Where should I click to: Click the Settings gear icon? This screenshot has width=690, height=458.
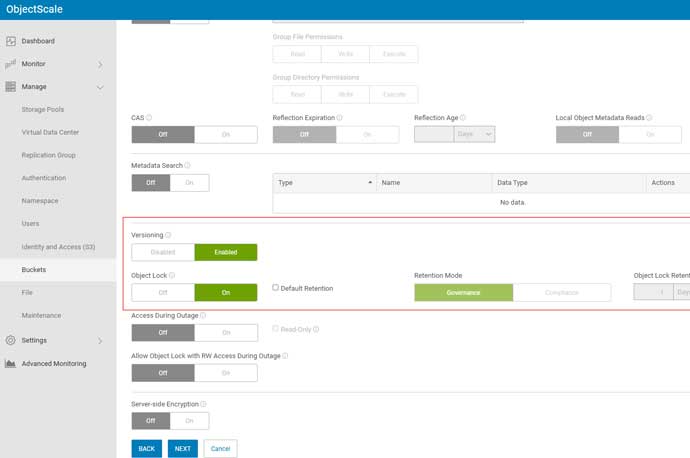[11, 340]
